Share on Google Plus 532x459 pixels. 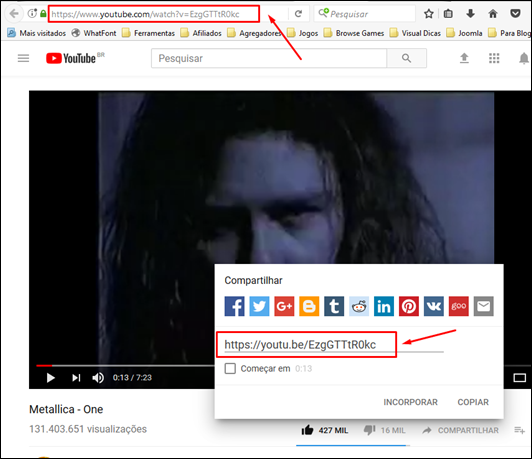click(284, 306)
